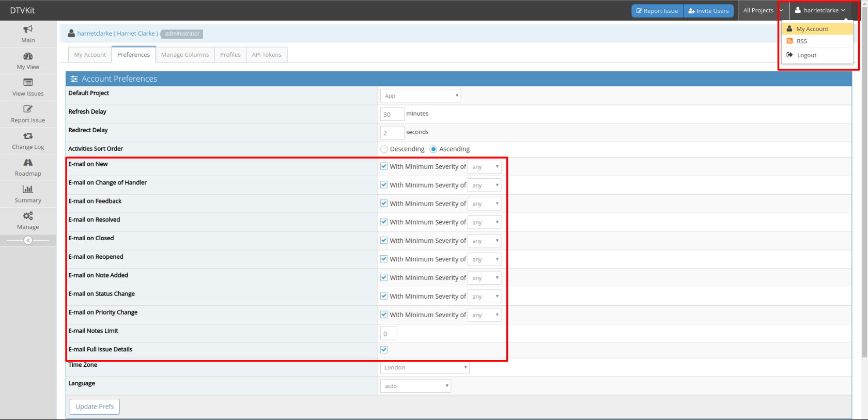Click the Roadmap road icon

(28, 163)
